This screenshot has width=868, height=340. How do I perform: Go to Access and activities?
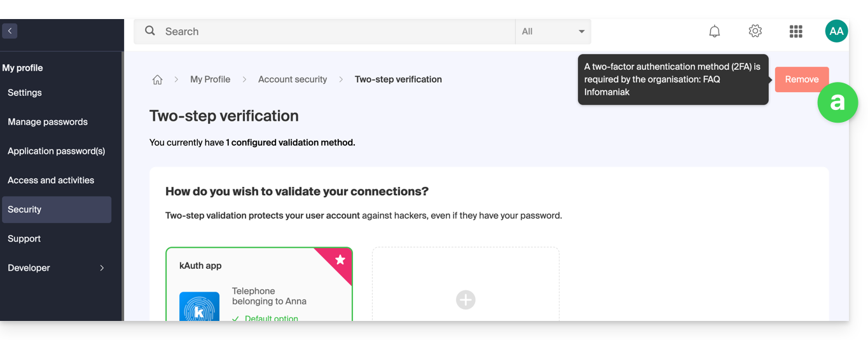coord(51,180)
